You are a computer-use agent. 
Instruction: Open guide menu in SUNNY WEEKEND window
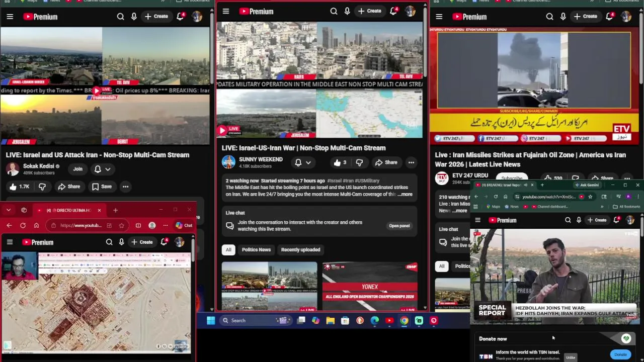226,11
